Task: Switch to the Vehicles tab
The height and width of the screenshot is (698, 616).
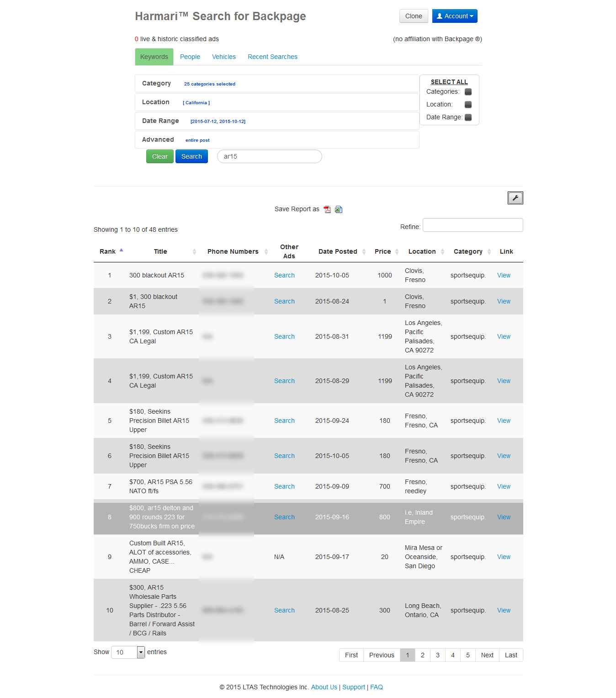Action: click(x=224, y=57)
